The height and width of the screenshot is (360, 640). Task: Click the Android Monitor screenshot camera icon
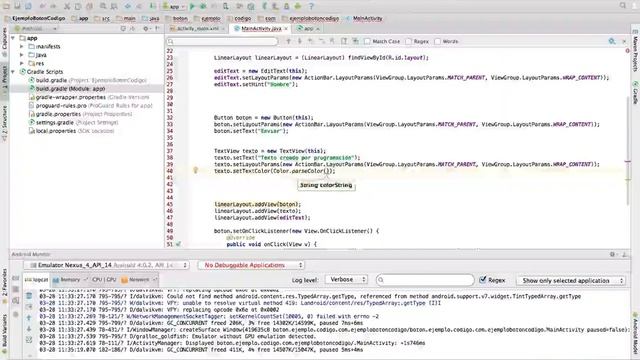pyautogui.click(x=16, y=278)
